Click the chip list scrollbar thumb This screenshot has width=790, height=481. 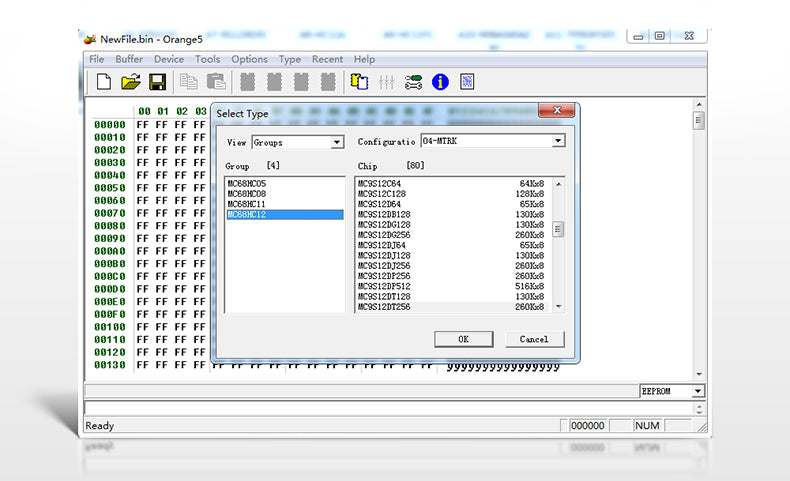tap(558, 229)
